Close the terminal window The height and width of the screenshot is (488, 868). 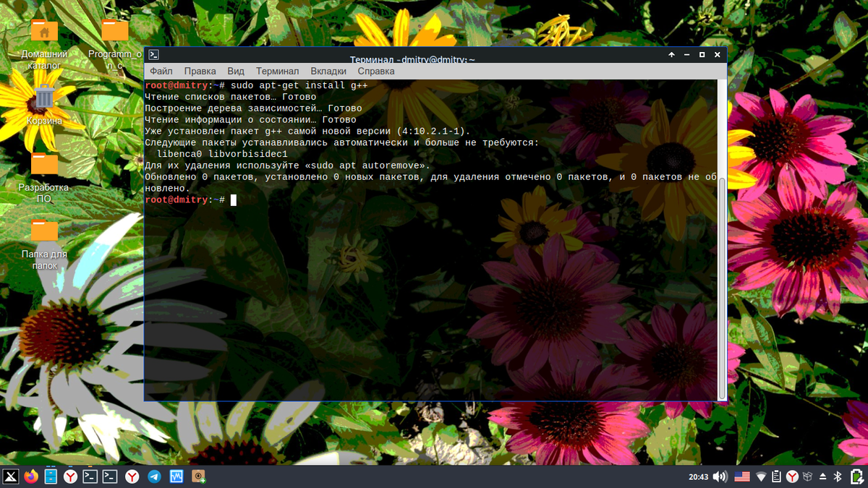point(718,55)
